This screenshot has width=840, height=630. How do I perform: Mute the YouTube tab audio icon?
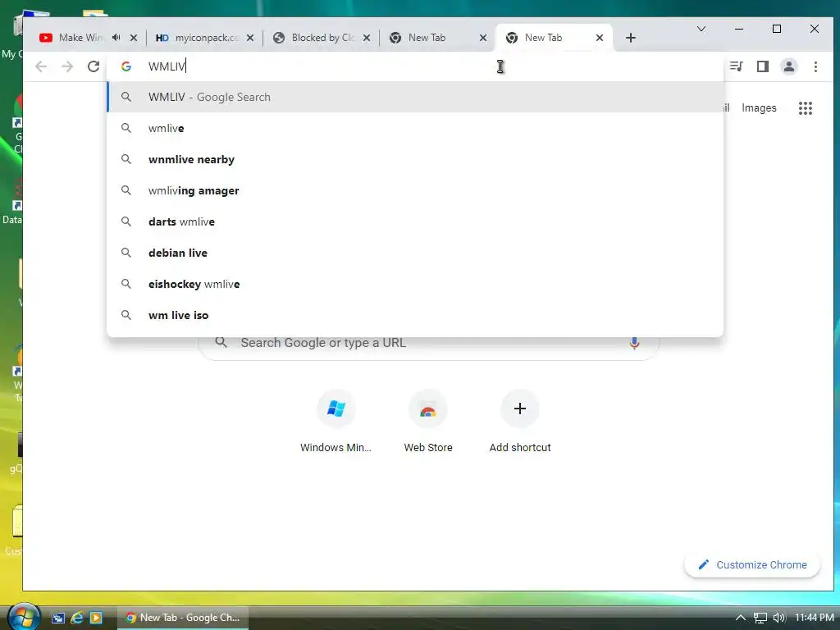[116, 38]
